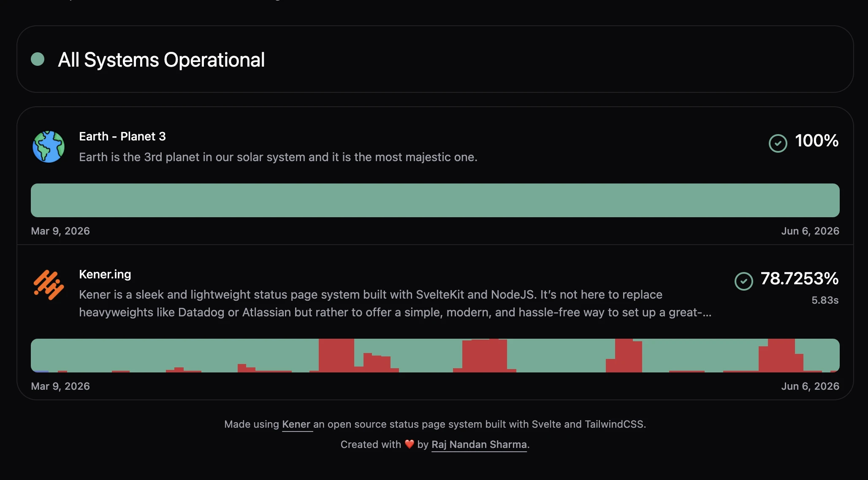868x480 pixels.
Task: Click the Jun 6, 2026 date under Kener.ing bar
Action: pos(810,386)
